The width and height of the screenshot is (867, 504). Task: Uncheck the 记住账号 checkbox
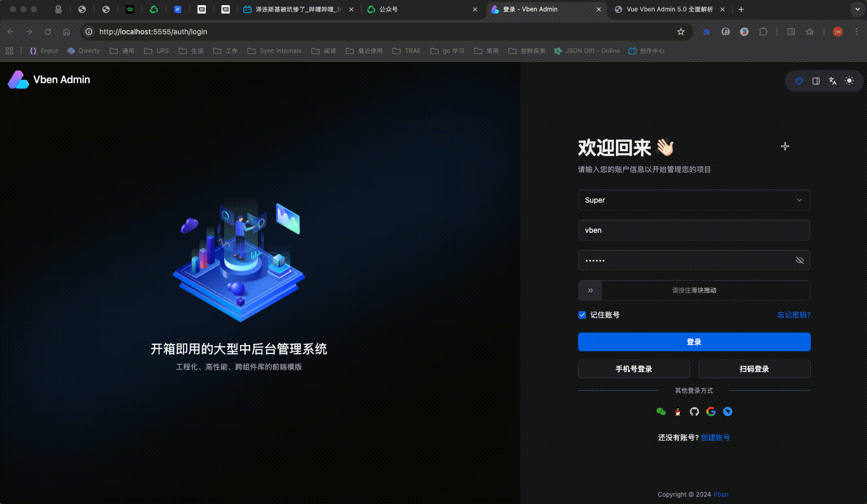(x=582, y=315)
